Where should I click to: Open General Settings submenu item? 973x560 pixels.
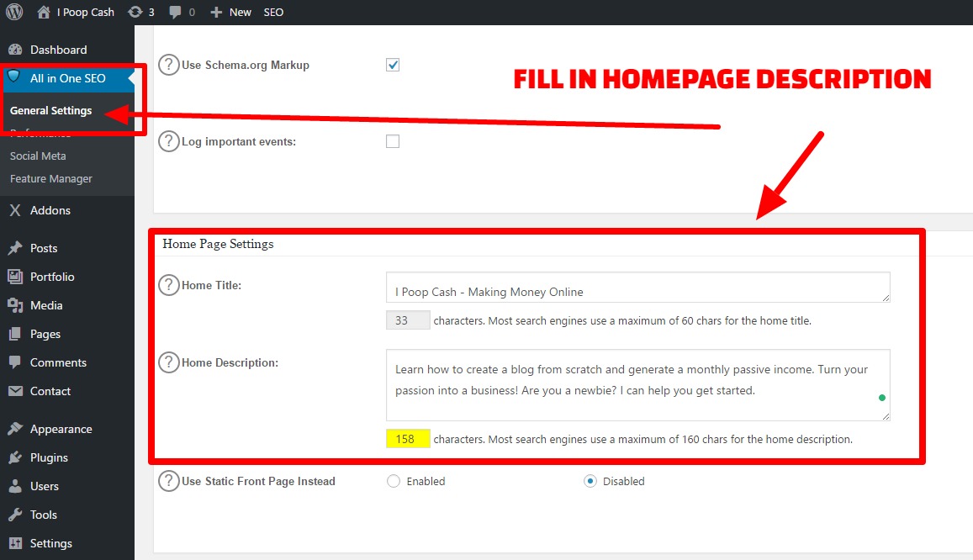pyautogui.click(x=51, y=110)
